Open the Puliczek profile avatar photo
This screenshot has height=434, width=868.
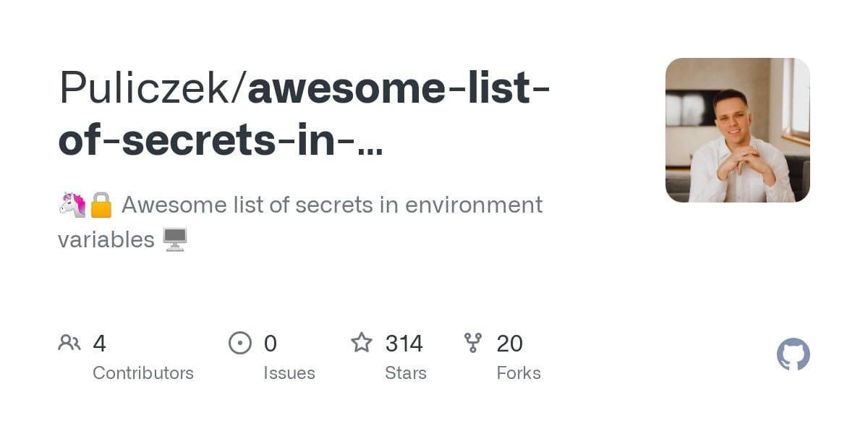(737, 130)
